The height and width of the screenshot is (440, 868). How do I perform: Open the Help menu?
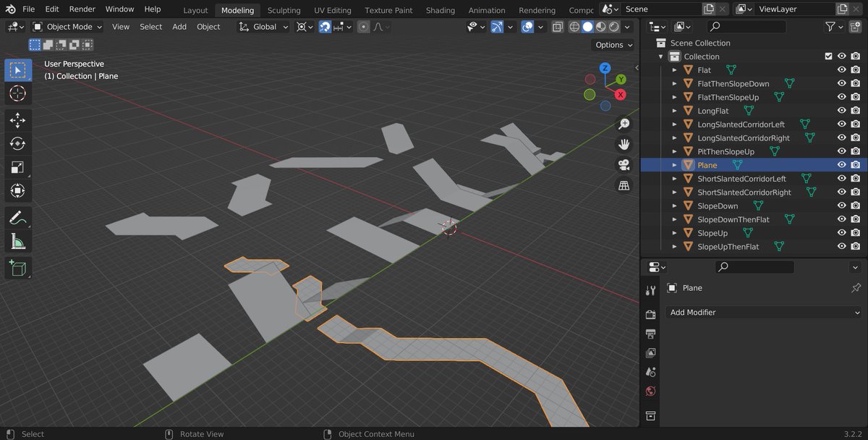[x=153, y=9]
